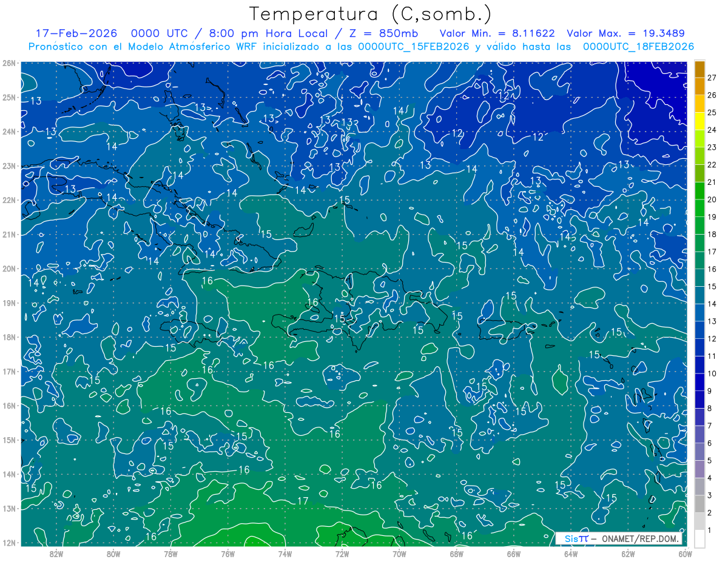Click the colorbar scale value '6'
728x562 pixels.
tap(710, 443)
